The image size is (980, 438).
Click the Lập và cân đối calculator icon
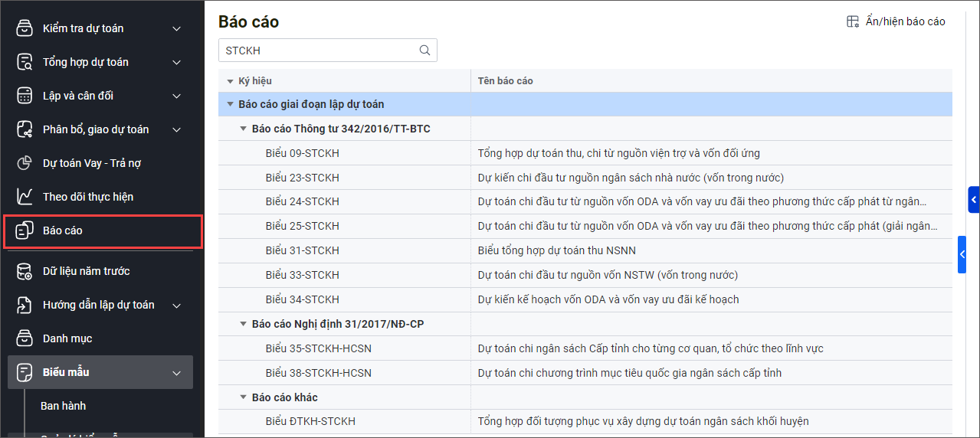(x=25, y=96)
